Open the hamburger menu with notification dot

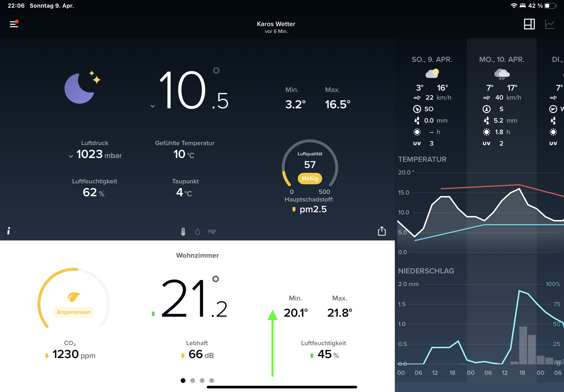pyautogui.click(x=14, y=24)
